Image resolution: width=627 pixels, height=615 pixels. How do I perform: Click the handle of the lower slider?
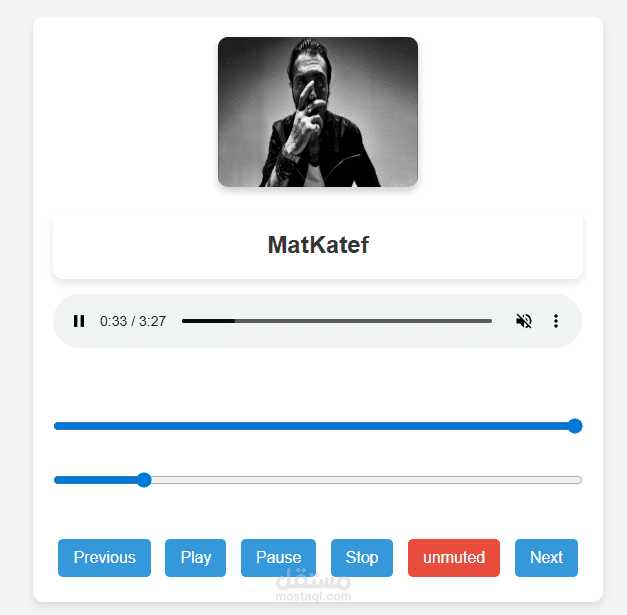144,480
